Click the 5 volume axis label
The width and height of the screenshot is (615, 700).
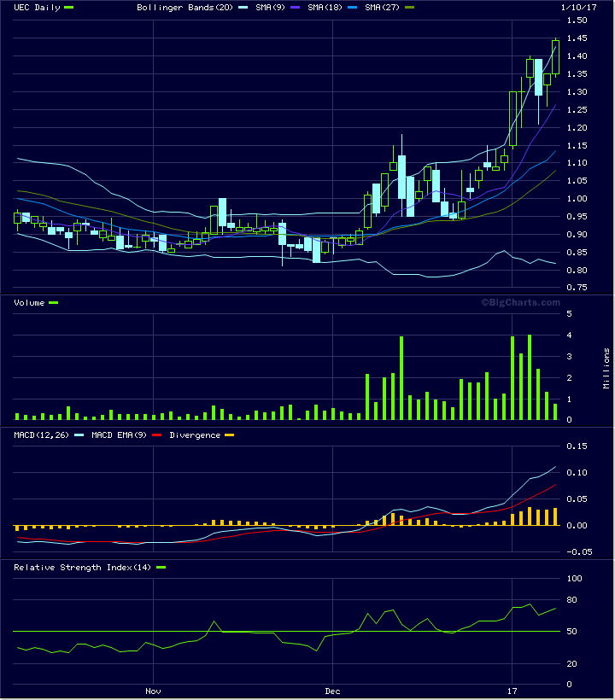click(570, 314)
